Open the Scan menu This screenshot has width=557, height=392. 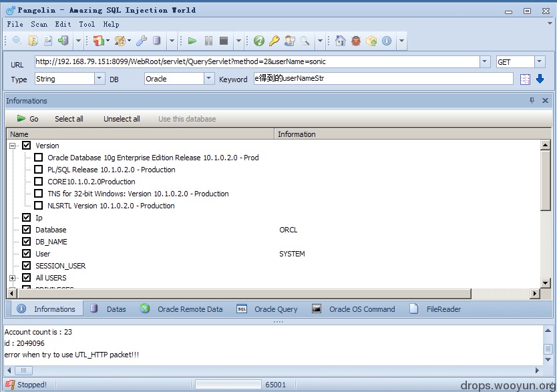coord(39,24)
